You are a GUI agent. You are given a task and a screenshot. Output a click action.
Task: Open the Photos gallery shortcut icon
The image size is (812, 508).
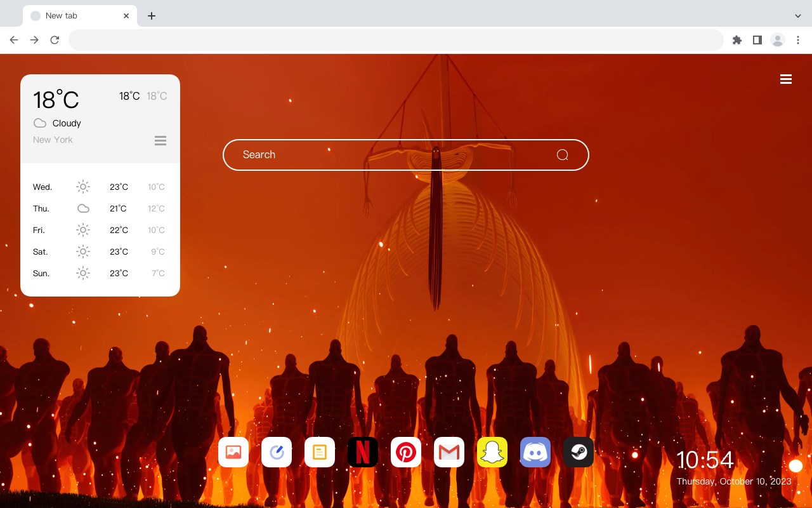tap(233, 452)
